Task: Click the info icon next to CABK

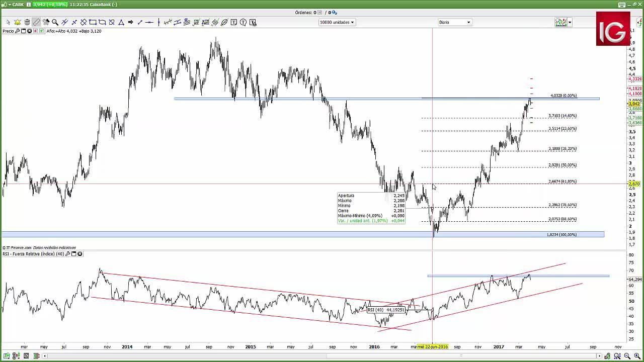Action: tap(29, 5)
